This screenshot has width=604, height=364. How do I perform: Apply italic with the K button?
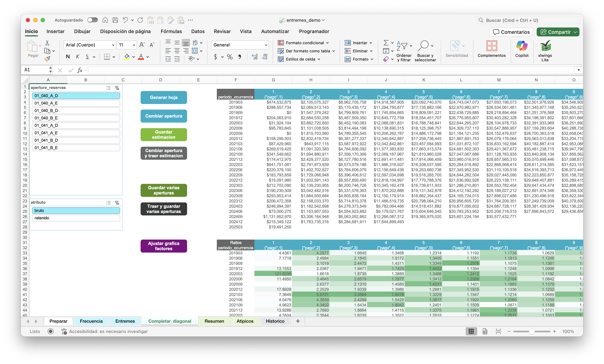78,57
